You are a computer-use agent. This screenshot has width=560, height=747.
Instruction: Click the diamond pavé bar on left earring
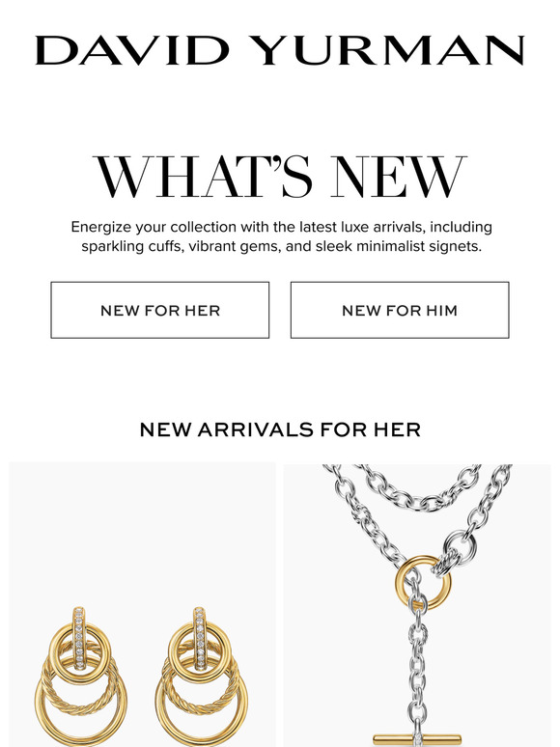point(79,637)
